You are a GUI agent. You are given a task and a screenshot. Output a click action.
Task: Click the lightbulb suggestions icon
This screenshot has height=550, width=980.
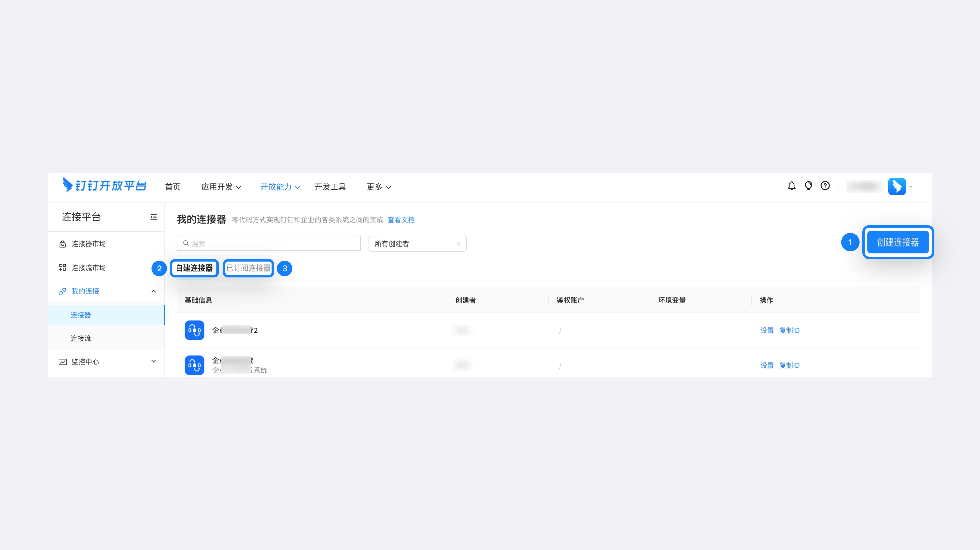(x=808, y=186)
